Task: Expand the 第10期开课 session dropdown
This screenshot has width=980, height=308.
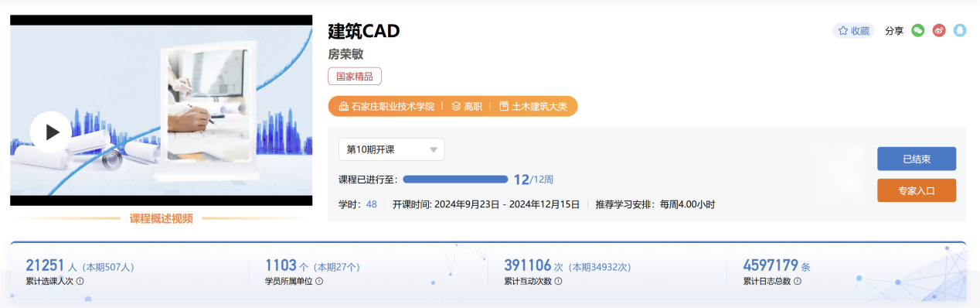Action: point(391,149)
